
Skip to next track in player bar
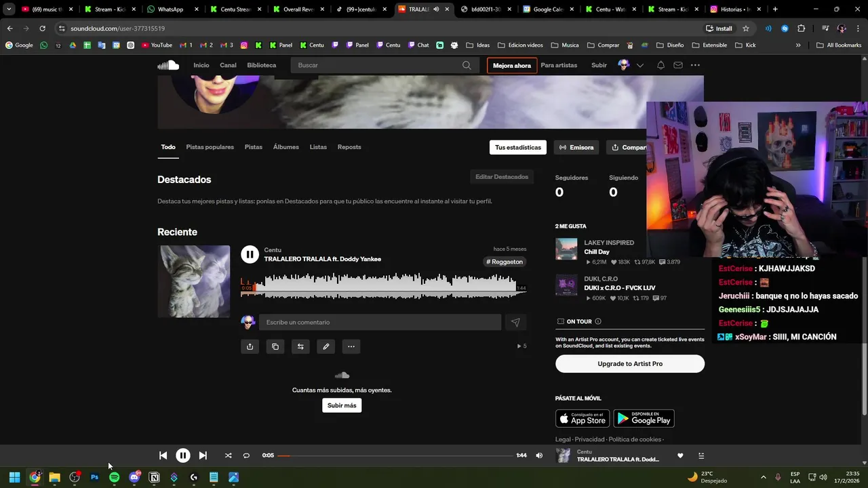point(203,455)
